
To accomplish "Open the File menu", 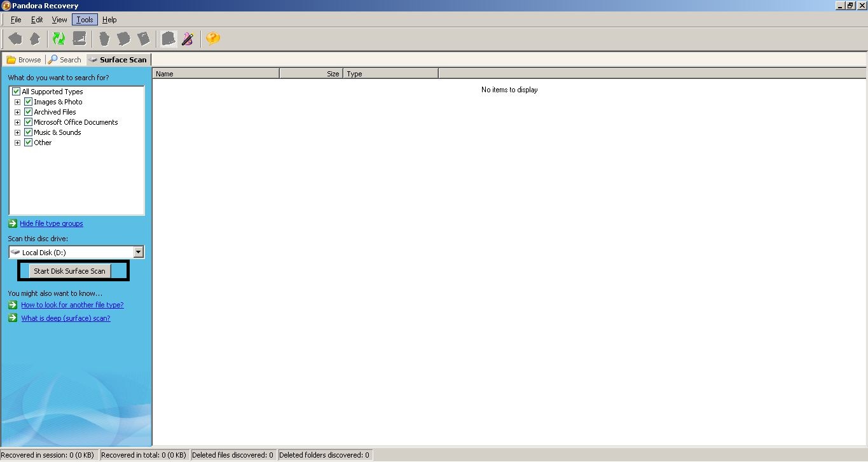I will (16, 20).
